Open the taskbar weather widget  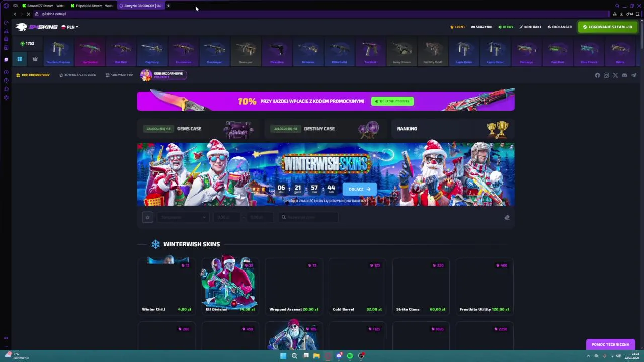pos(17,355)
